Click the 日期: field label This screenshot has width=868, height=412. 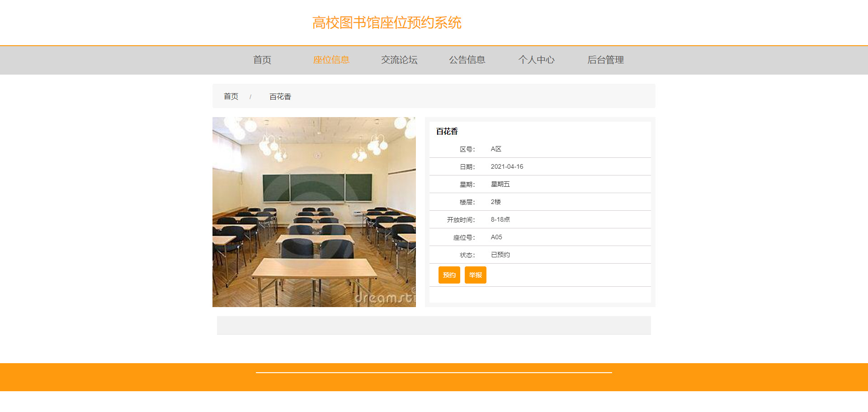pyautogui.click(x=467, y=167)
